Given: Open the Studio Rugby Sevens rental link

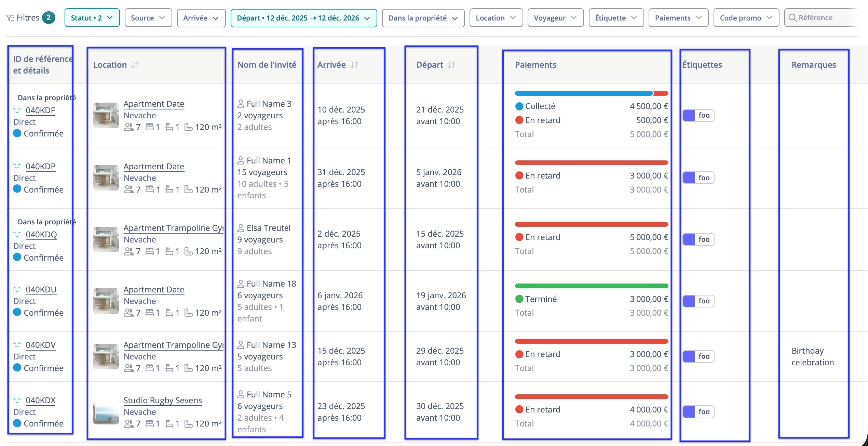Looking at the screenshot, I should pyautogui.click(x=163, y=401).
